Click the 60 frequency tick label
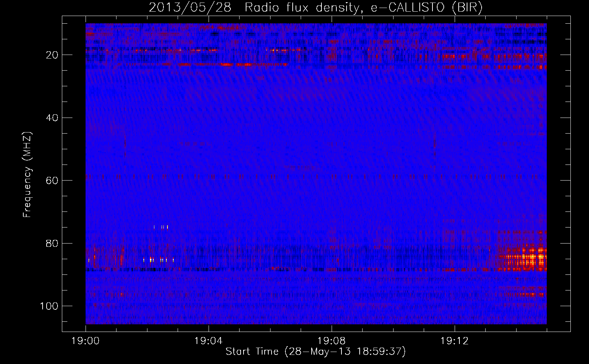 click(52, 181)
